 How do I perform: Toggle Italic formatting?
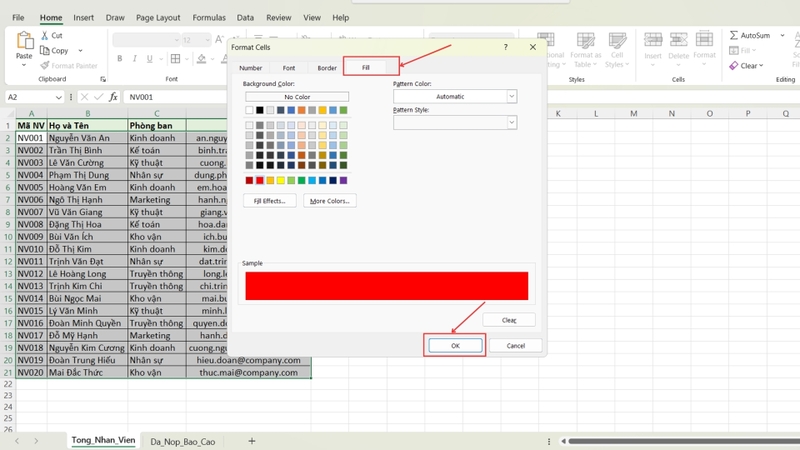pos(134,59)
